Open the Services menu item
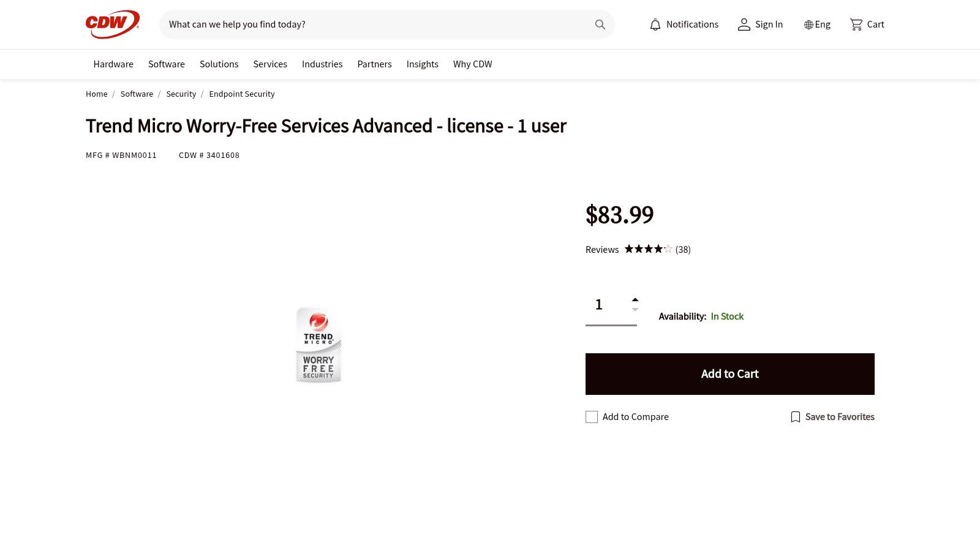The width and height of the screenshot is (980, 551). (x=270, y=64)
